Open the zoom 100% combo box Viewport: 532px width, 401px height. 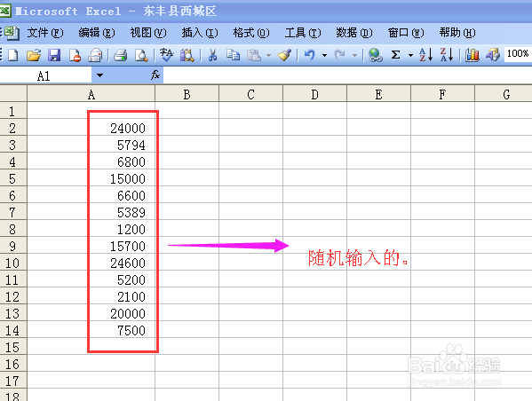pos(518,54)
